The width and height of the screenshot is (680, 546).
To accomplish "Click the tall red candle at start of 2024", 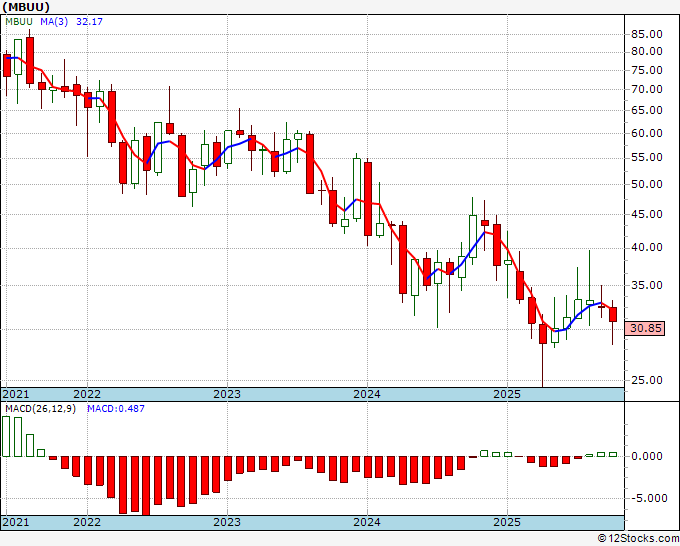I will click(368, 199).
